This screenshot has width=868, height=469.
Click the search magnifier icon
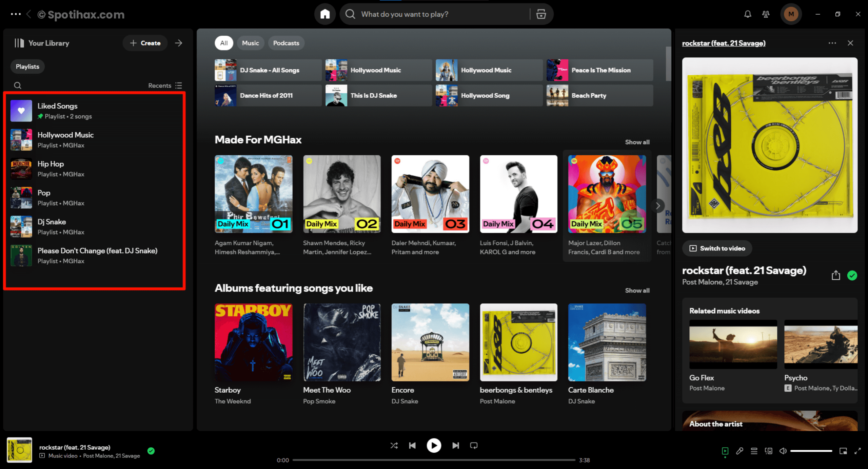click(350, 14)
